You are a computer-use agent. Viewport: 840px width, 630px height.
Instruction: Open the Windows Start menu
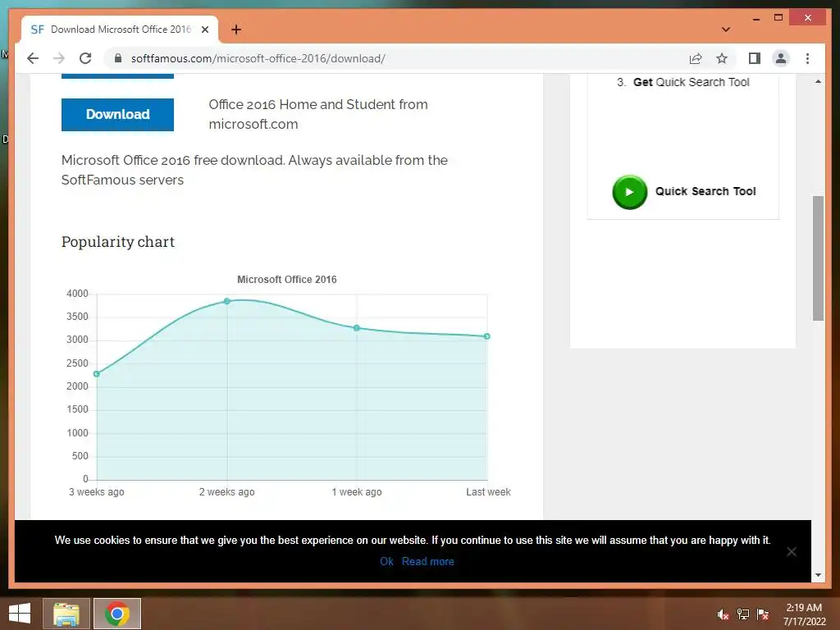coord(20,614)
